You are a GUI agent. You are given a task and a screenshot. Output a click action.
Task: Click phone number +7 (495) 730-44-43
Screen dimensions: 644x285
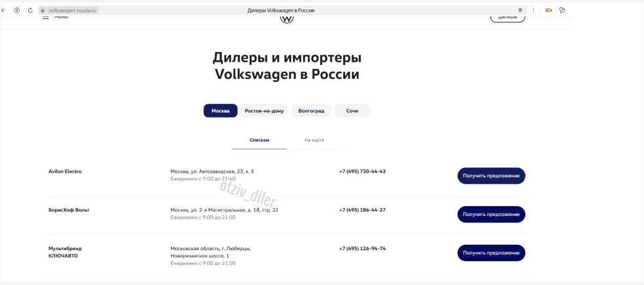[x=362, y=171]
